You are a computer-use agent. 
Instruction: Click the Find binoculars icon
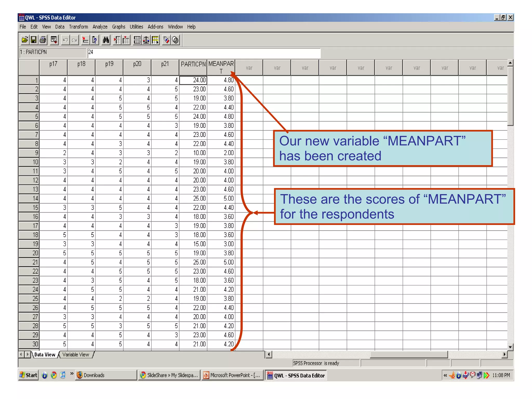(106, 40)
